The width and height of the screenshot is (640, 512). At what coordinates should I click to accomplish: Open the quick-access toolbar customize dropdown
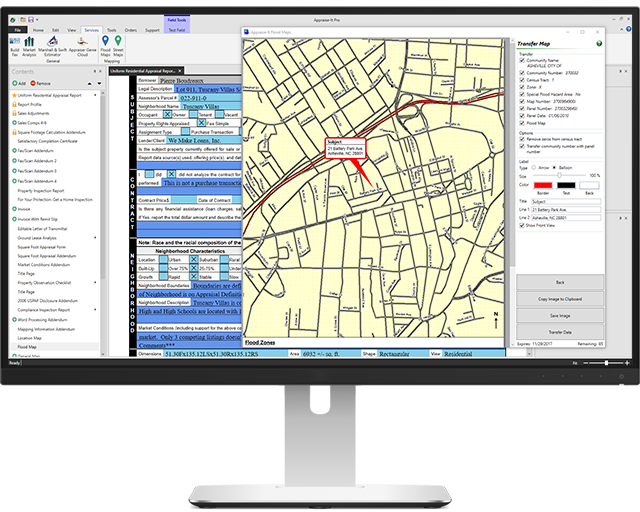coord(37,20)
